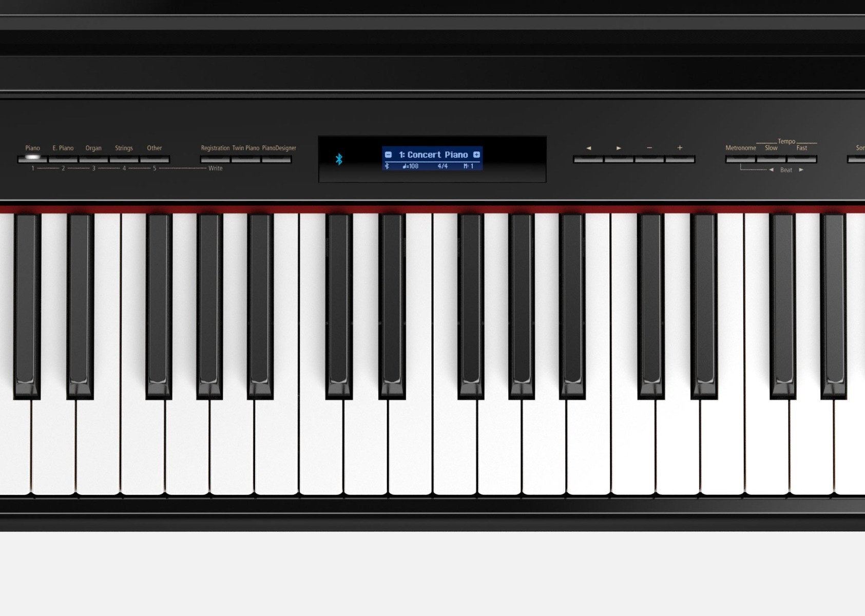Lower tempo with the Slow button

click(x=771, y=159)
